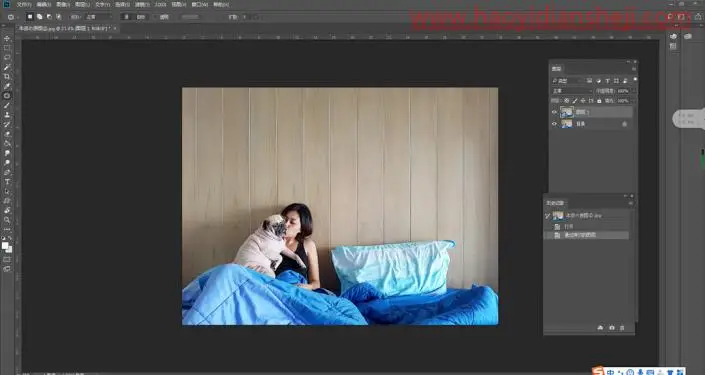705x375 pixels.
Task: Open the Layers panel flyout menu
Action: pyautogui.click(x=634, y=69)
